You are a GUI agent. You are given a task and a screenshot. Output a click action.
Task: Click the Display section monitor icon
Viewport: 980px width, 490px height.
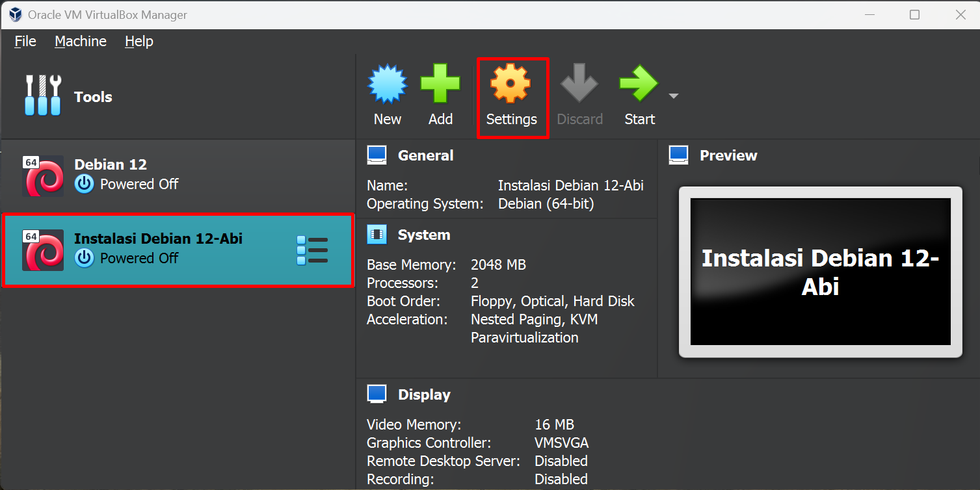[377, 394]
